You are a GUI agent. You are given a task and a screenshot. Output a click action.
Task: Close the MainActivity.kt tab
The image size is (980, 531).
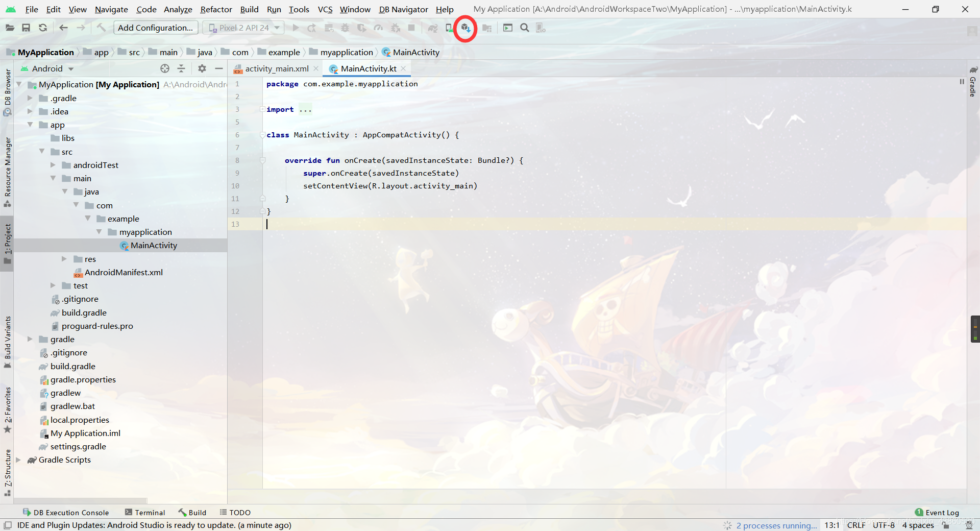(403, 68)
